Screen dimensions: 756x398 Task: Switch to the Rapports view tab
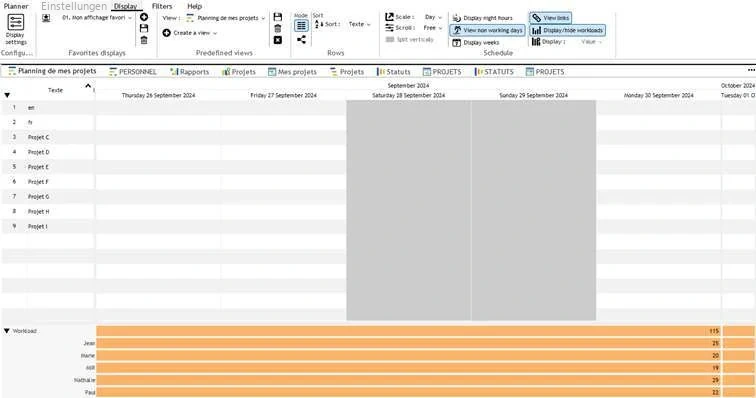tap(189, 71)
